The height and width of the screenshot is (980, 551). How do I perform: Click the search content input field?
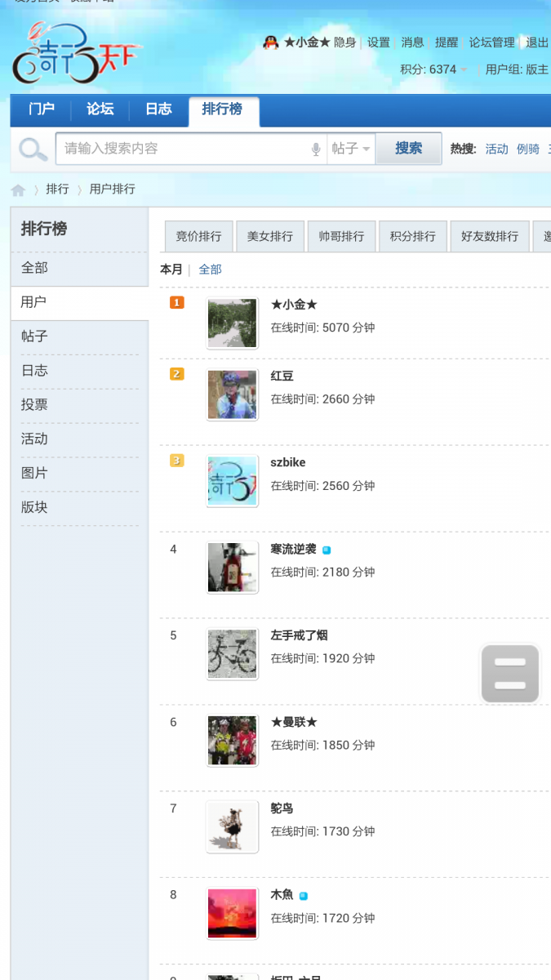[x=184, y=149]
